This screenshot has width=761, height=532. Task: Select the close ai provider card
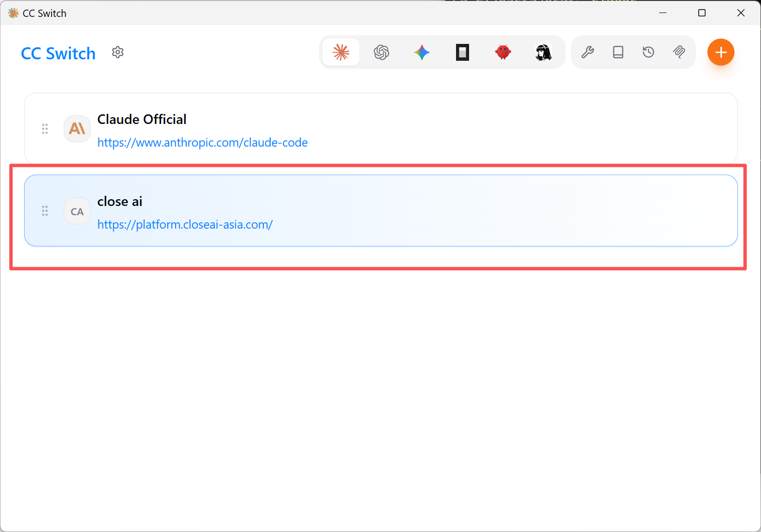381,211
